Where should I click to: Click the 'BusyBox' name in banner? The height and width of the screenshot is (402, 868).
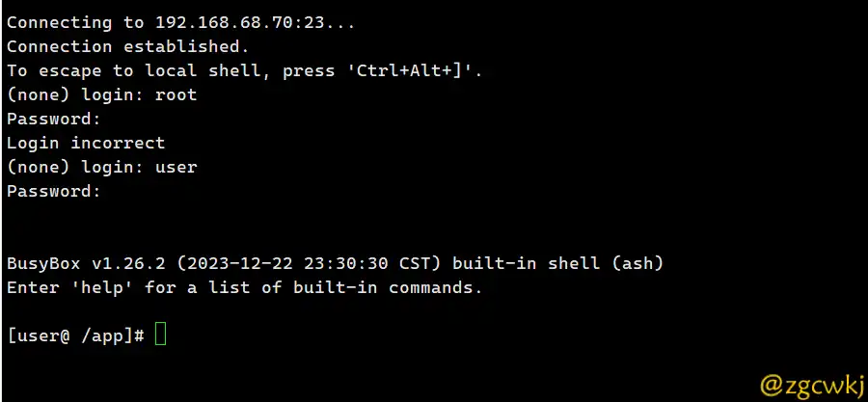click(x=43, y=264)
